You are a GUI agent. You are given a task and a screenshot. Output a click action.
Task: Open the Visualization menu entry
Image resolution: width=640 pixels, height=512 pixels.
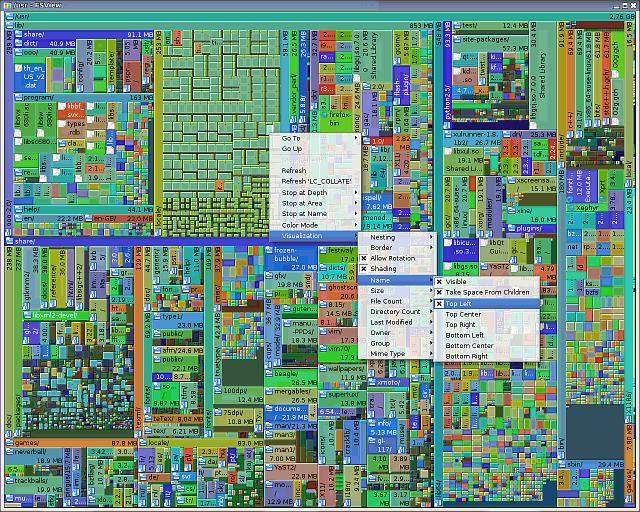click(314, 236)
